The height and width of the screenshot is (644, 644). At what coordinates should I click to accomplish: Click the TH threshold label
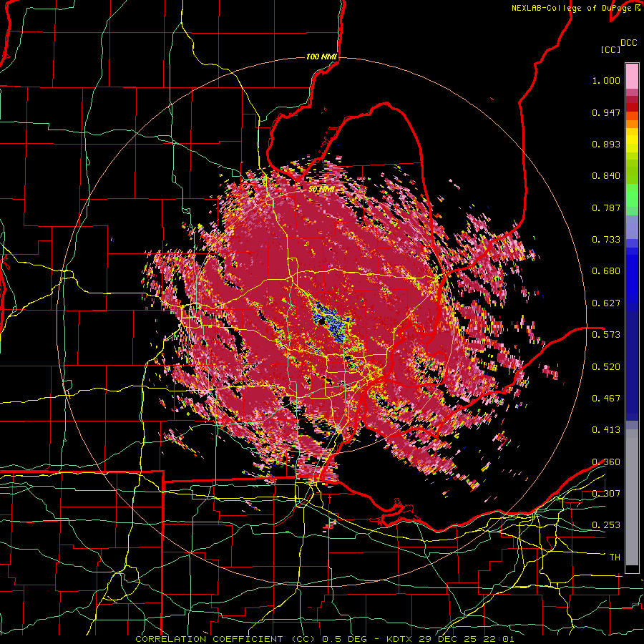(x=615, y=557)
